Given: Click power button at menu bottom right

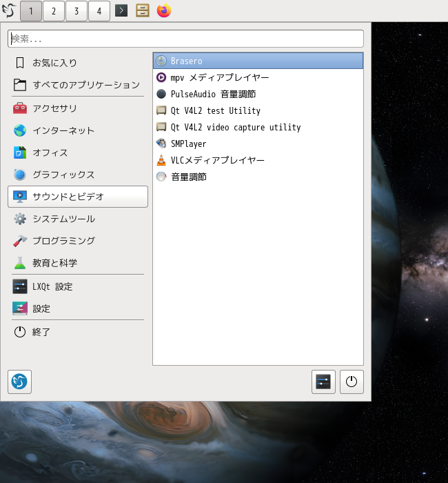Looking at the screenshot, I should coord(352,382).
